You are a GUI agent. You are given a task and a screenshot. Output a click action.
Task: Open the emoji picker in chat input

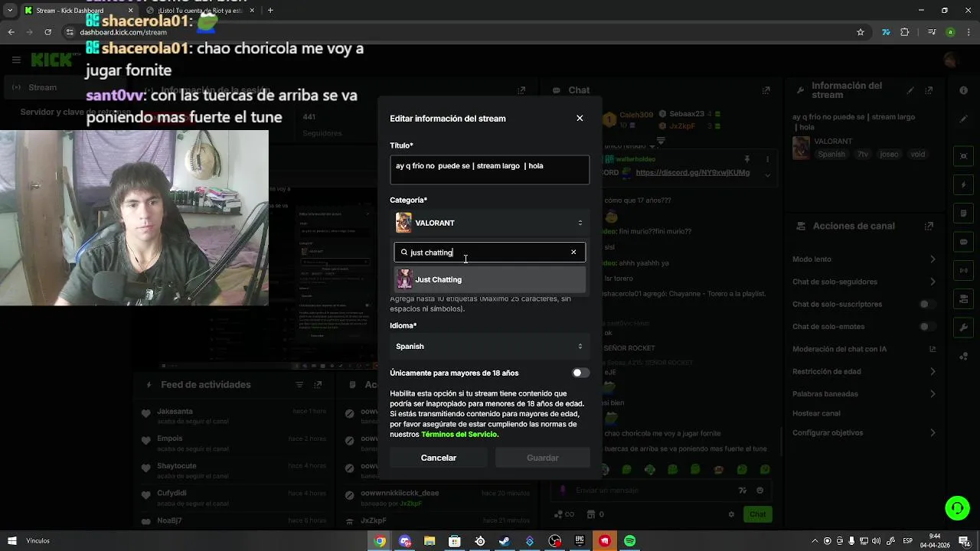[x=759, y=491]
